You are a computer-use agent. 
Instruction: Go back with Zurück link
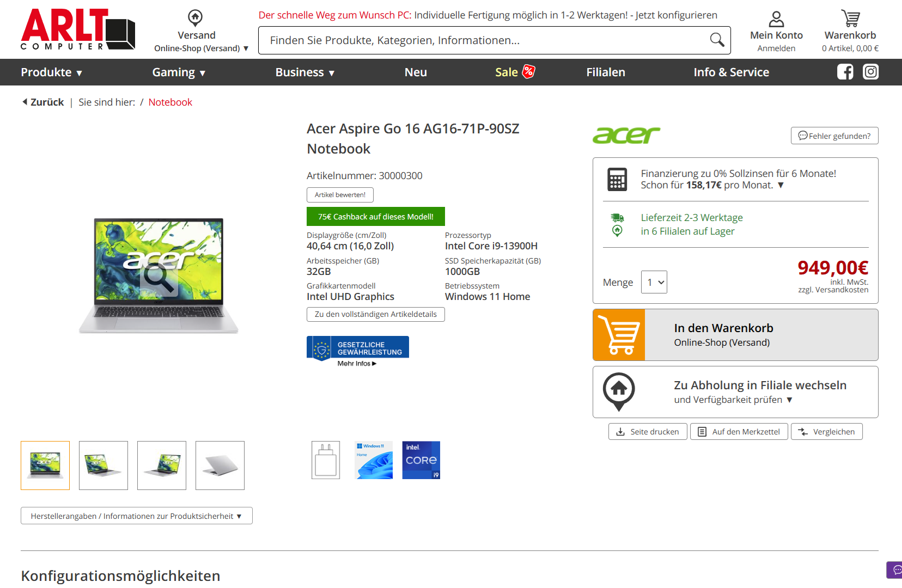click(x=43, y=102)
